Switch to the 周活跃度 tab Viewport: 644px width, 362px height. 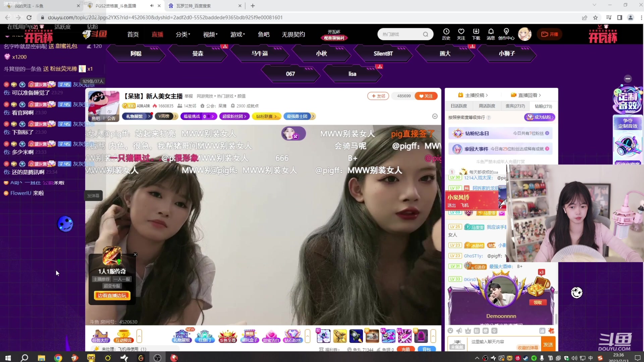[487, 106]
